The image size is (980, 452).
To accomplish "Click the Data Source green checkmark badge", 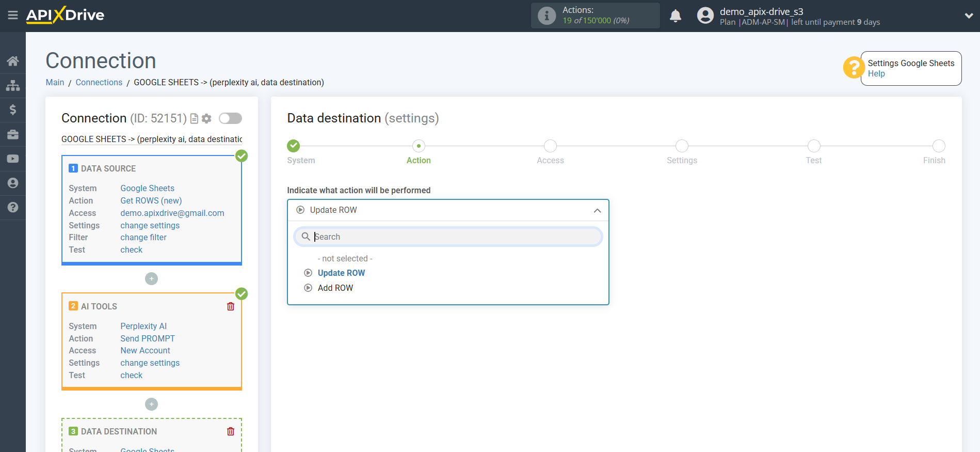I will click(242, 156).
